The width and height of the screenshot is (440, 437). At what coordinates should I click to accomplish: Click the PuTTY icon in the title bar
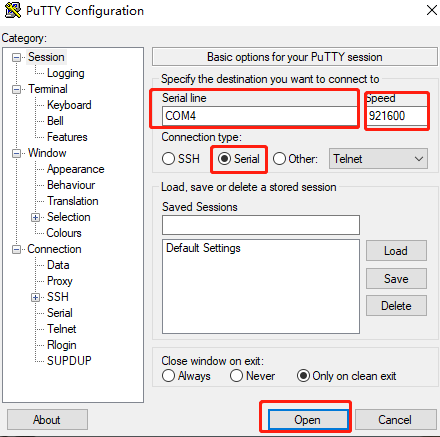(13, 10)
